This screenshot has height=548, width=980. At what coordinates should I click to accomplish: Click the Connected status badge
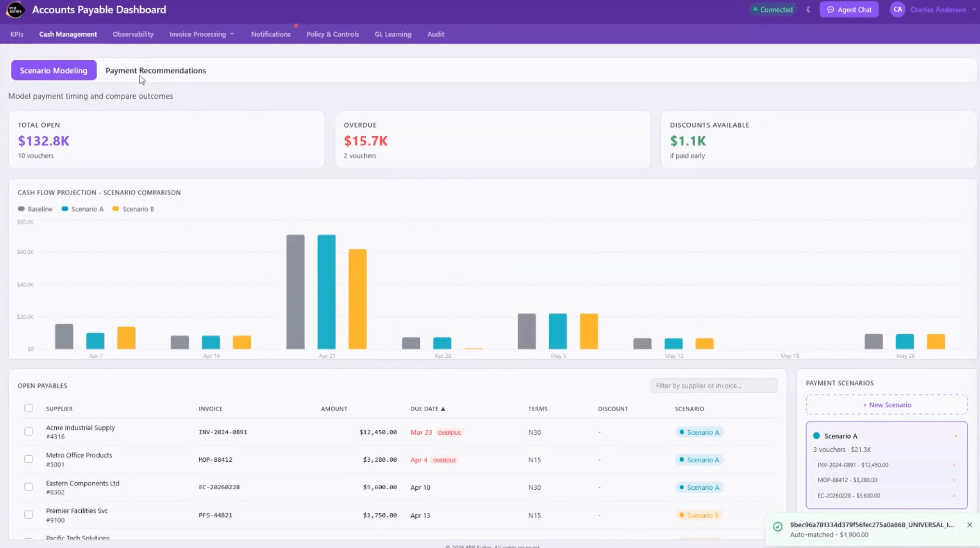pyautogui.click(x=773, y=10)
